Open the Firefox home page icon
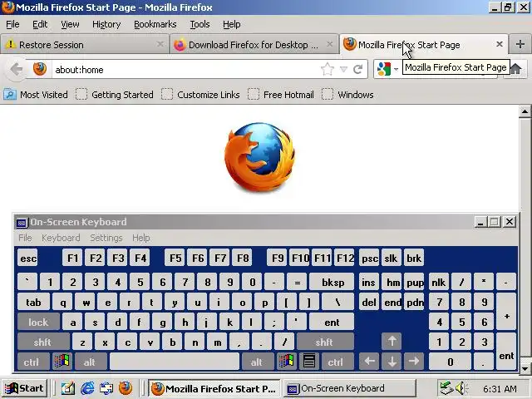 tap(515, 69)
